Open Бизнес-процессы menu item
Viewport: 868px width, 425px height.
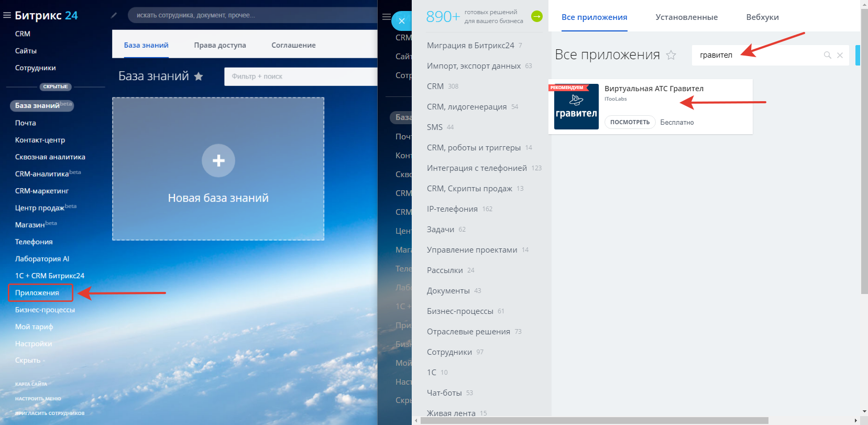[x=45, y=310]
